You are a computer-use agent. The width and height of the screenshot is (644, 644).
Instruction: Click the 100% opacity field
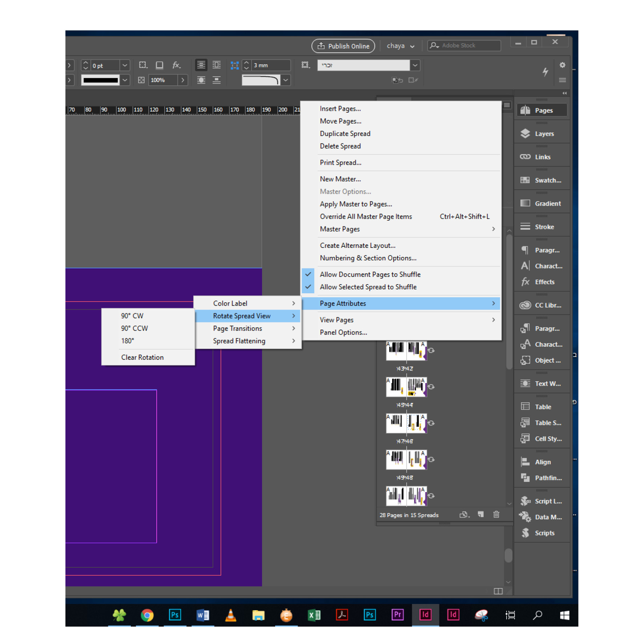tap(163, 80)
